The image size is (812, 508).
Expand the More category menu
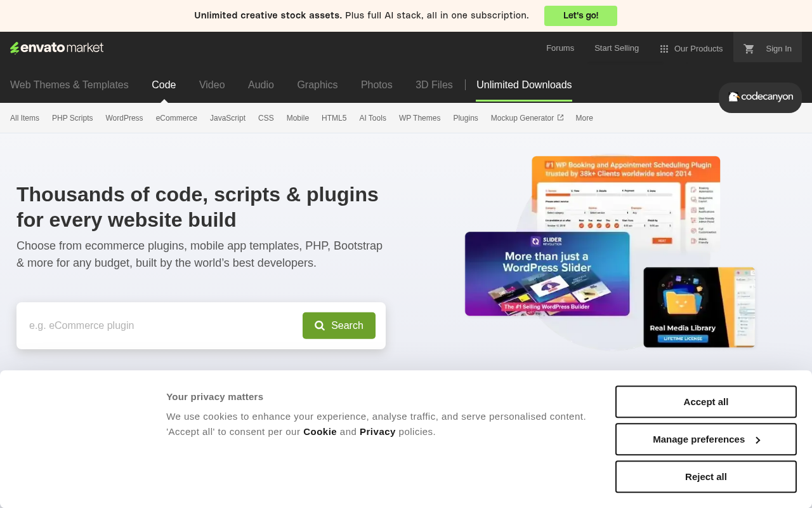click(x=584, y=118)
